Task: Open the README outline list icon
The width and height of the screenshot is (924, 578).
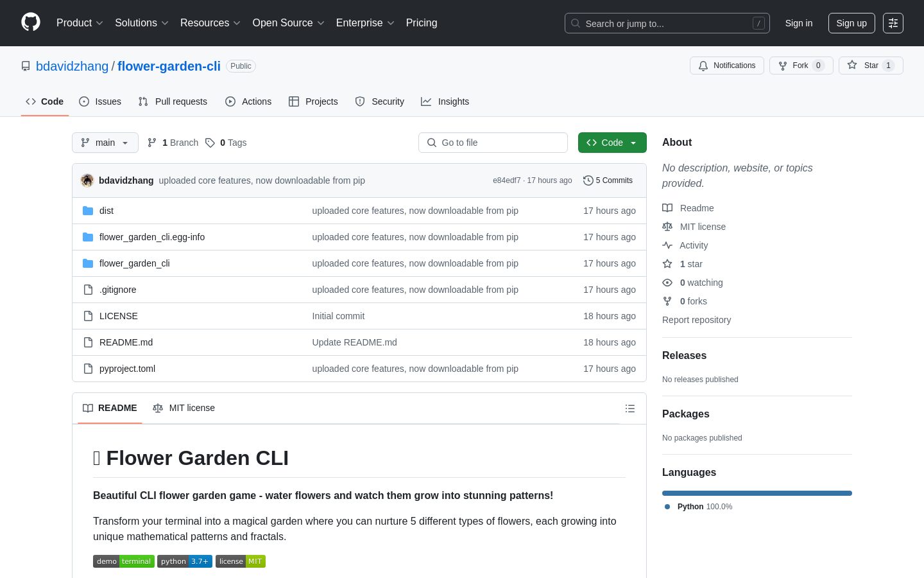Action: pyautogui.click(x=630, y=408)
